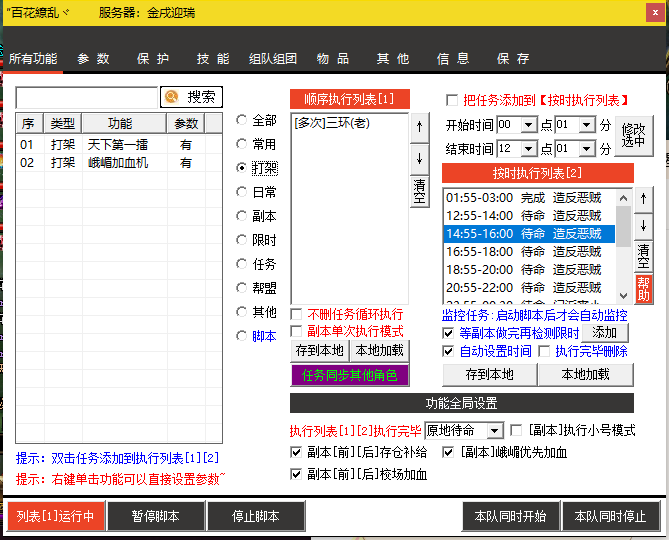Move timed list entry down arrow
Viewport: 669px width, 540px height.
point(643,226)
